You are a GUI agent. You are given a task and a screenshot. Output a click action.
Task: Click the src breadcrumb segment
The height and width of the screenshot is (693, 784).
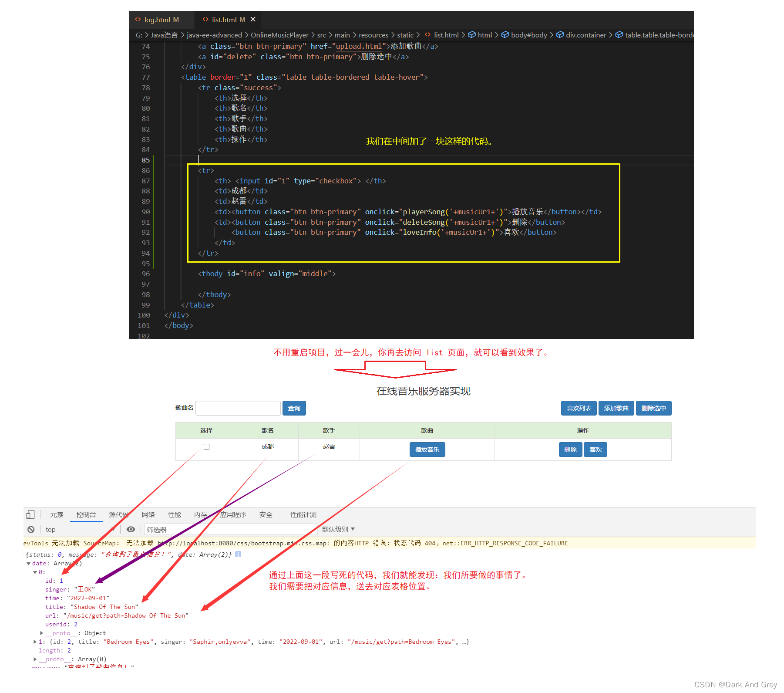(x=322, y=35)
